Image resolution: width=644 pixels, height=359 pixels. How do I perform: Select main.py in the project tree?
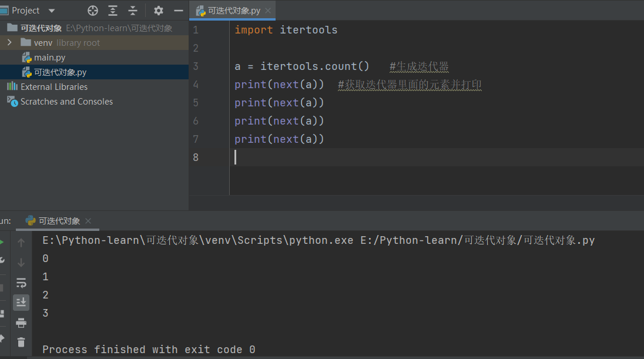pyautogui.click(x=49, y=58)
